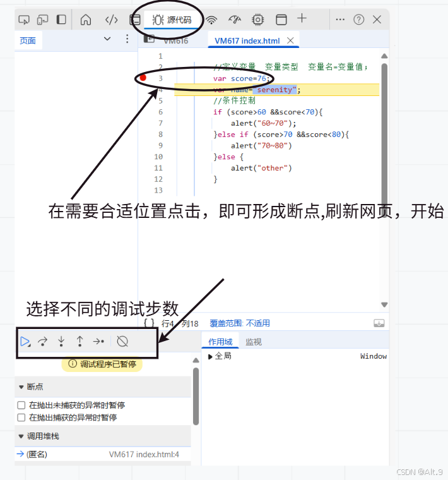Close the VM617 index.html tab
This screenshot has width=448, height=480.
click(x=290, y=40)
